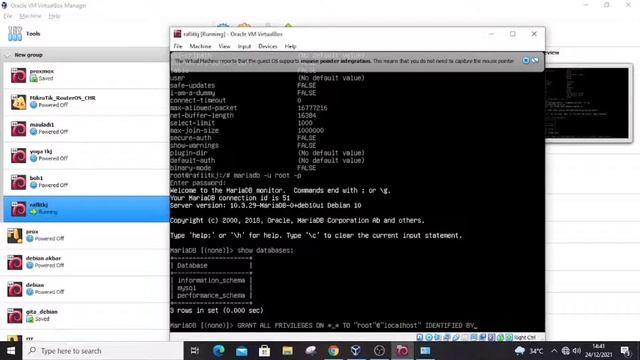This screenshot has width=640, height=360.
Task: Click the 'max-allowed-packet' variable line
Action: 249,108
